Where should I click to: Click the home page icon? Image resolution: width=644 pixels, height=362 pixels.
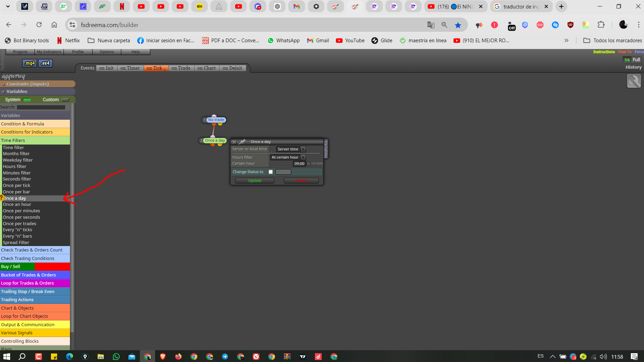[x=54, y=25]
